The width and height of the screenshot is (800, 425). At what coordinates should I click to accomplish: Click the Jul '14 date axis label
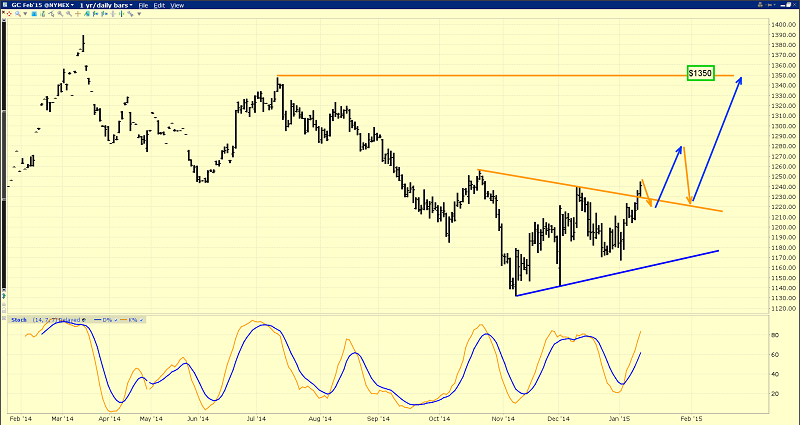(257, 418)
